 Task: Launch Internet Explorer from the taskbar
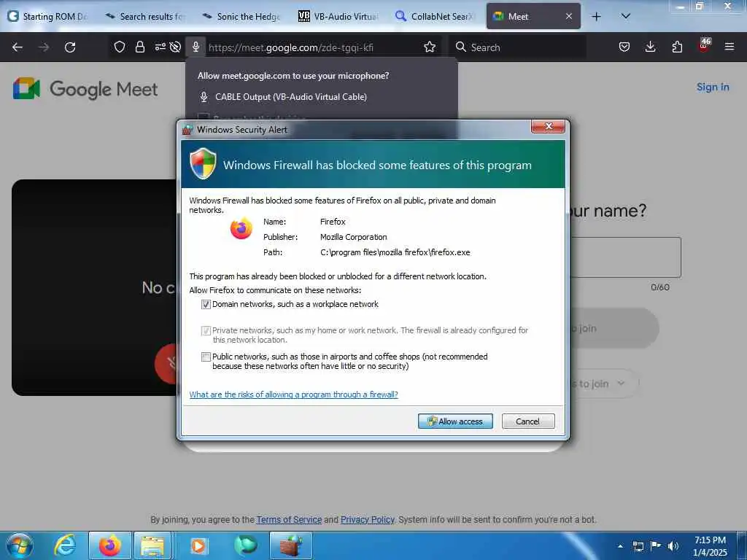pos(65,545)
